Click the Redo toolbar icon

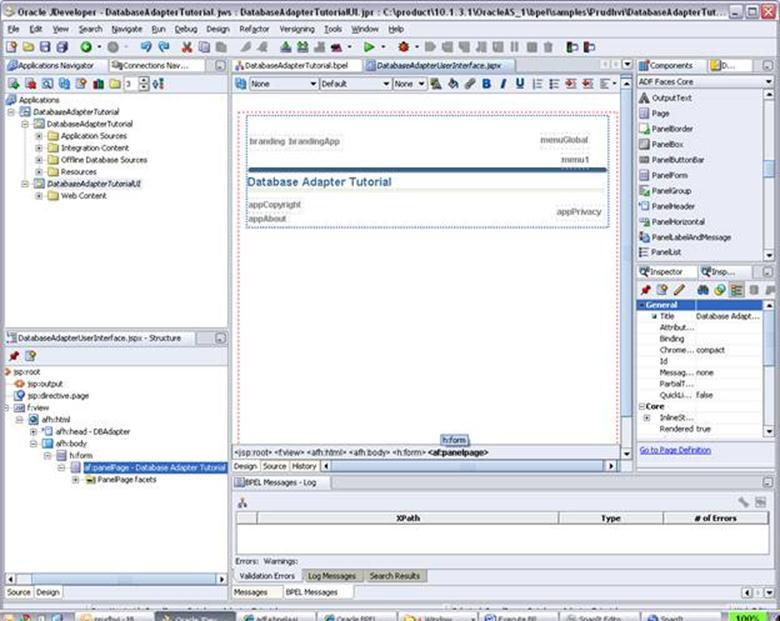(x=164, y=47)
